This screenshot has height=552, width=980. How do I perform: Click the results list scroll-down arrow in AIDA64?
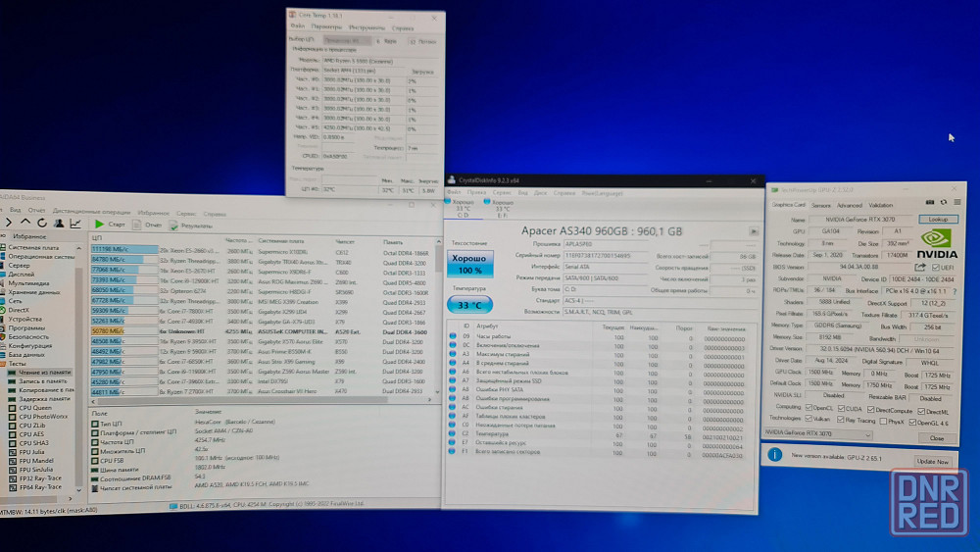(x=437, y=392)
